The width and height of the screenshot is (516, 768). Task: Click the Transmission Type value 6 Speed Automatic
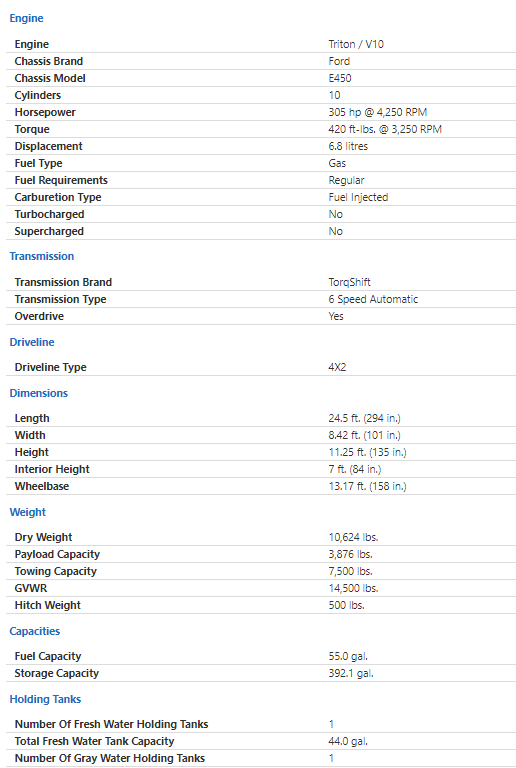[x=373, y=299]
